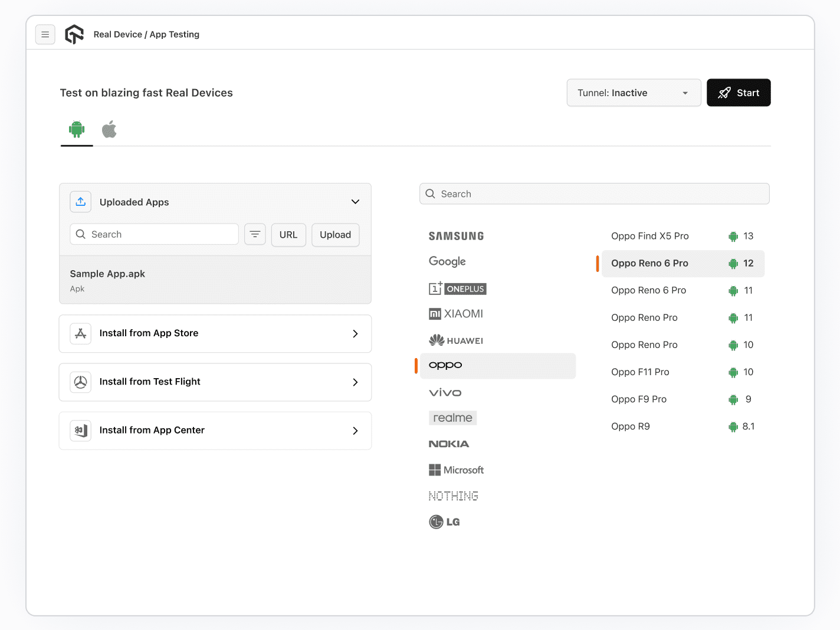This screenshot has width=840, height=630.
Task: Switch to the Android devices tab
Action: tap(76, 129)
